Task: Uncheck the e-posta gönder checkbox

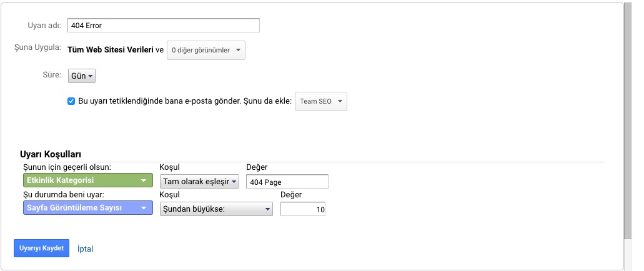Action: pos(71,101)
